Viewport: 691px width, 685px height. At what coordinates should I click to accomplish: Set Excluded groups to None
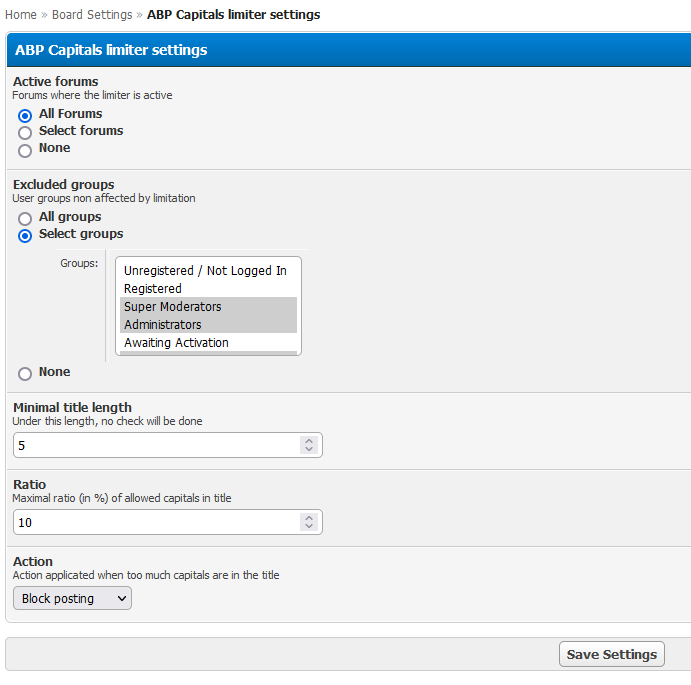coord(25,373)
